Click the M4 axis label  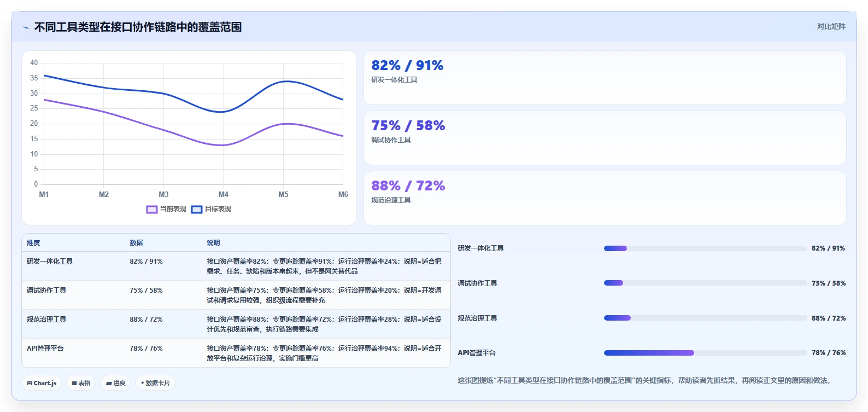(224, 194)
